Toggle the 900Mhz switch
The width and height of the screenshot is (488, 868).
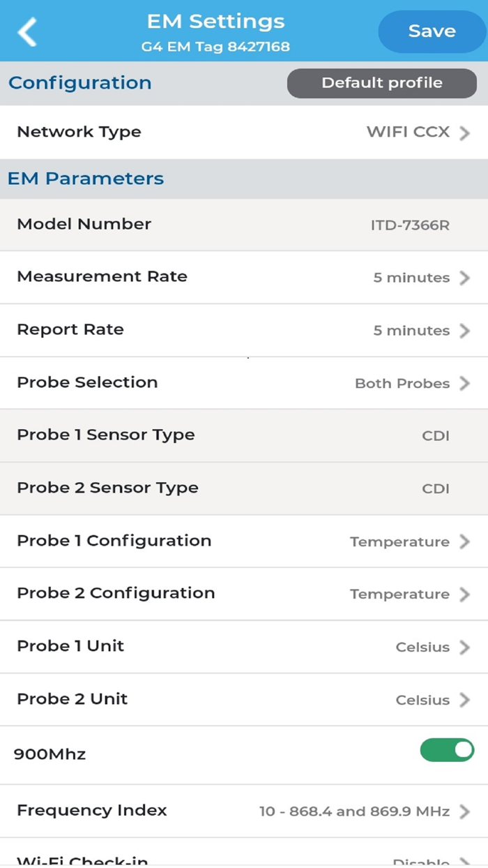point(447,750)
